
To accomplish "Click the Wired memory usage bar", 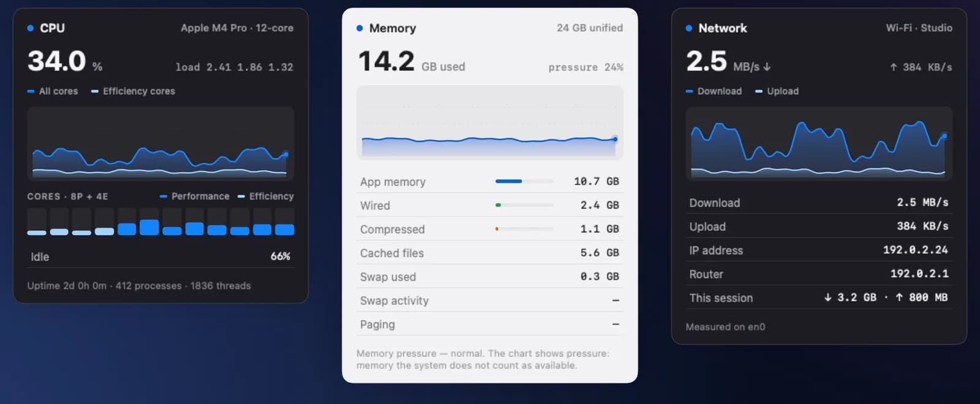I will coord(524,205).
